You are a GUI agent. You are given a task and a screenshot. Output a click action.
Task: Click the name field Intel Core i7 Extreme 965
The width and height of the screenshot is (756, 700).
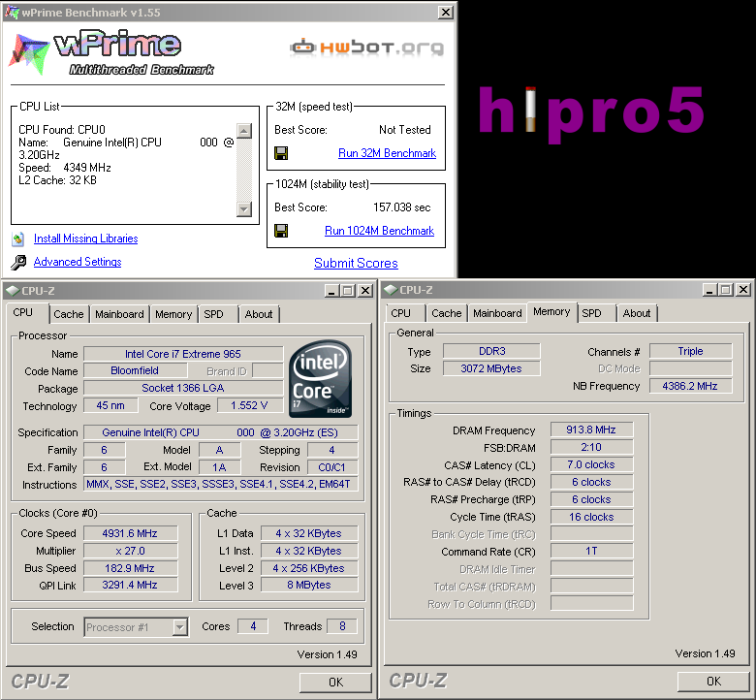183,354
